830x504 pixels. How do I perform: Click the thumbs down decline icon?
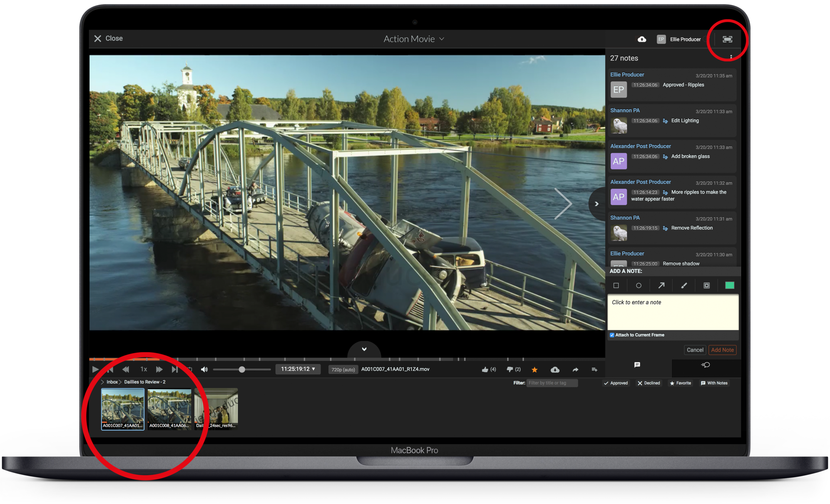(x=510, y=369)
